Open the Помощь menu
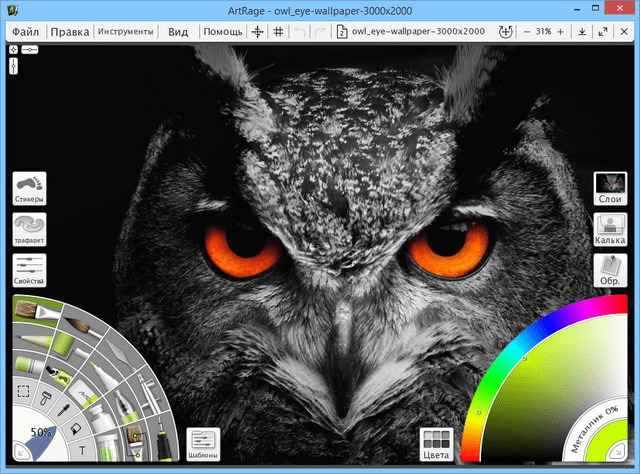 click(x=223, y=31)
